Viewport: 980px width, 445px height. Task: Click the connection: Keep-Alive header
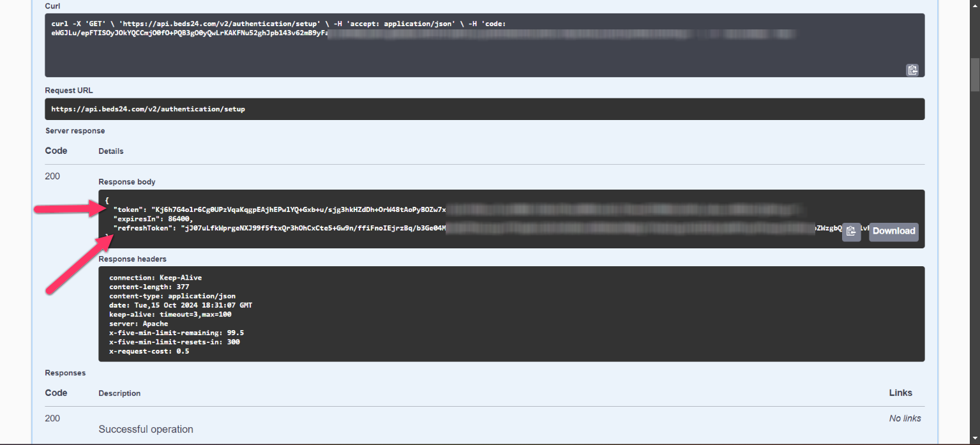155,278
